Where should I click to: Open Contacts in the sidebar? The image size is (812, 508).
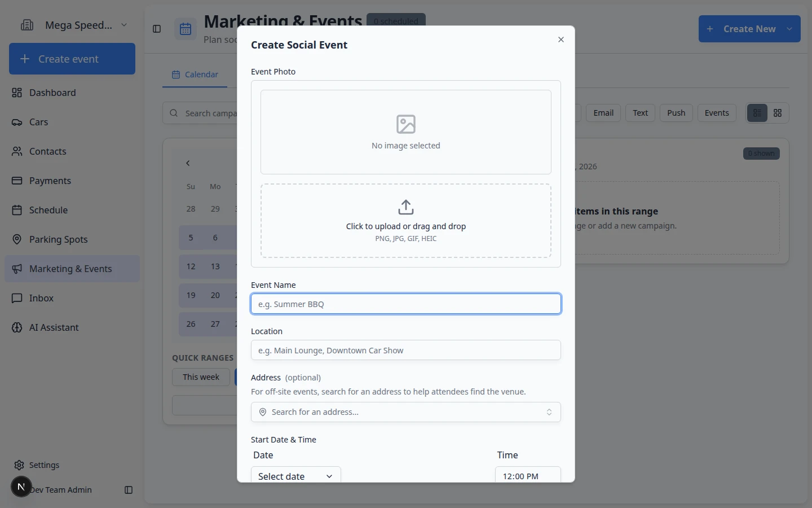click(x=72, y=151)
